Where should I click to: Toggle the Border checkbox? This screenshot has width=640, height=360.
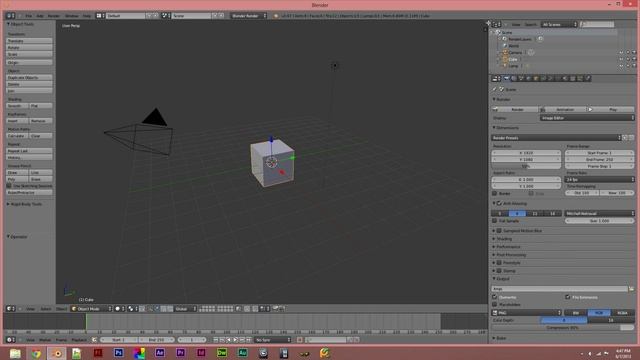(495, 193)
